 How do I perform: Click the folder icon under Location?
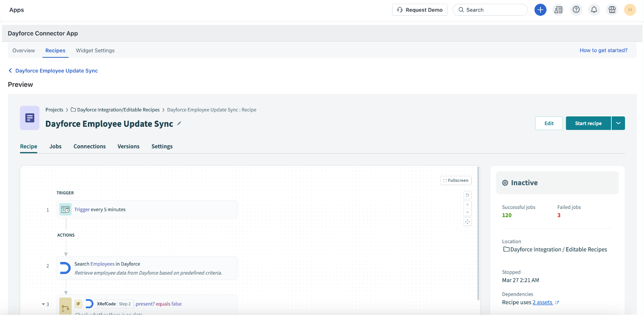point(506,249)
